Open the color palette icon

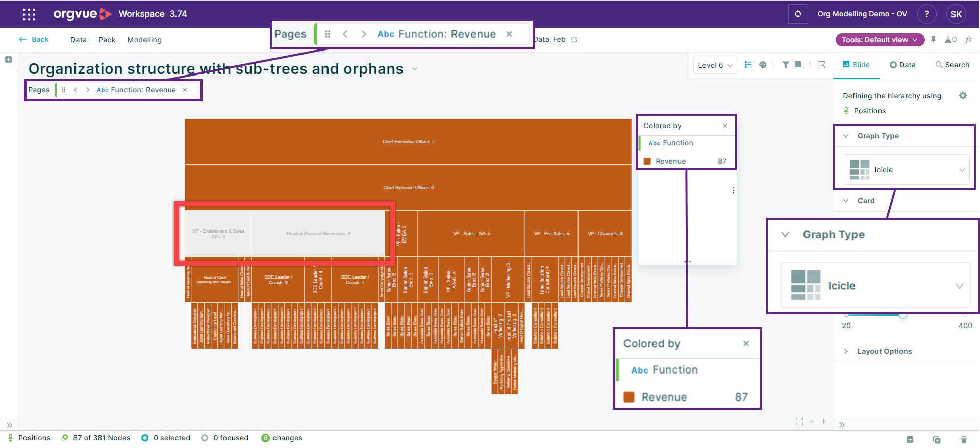pyautogui.click(x=763, y=65)
